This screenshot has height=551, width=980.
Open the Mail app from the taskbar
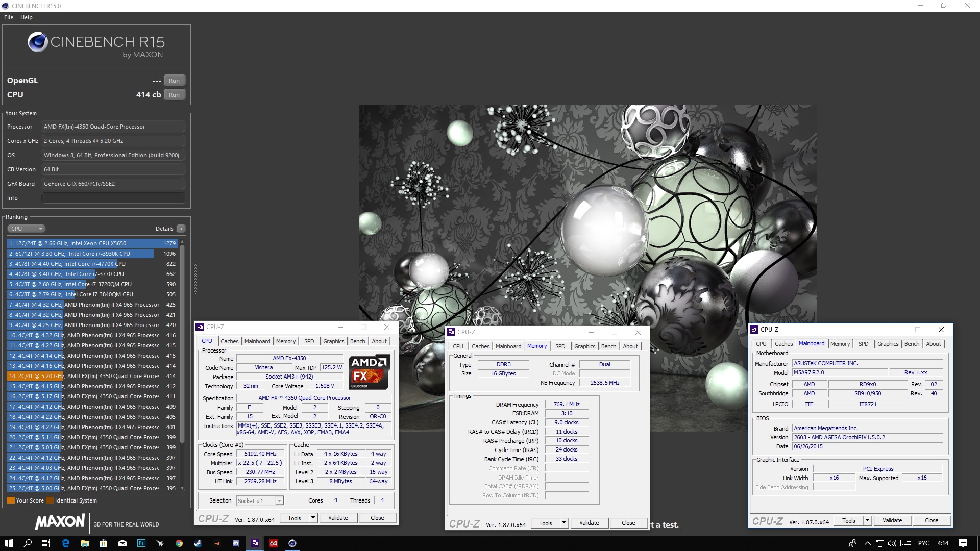tap(122, 543)
